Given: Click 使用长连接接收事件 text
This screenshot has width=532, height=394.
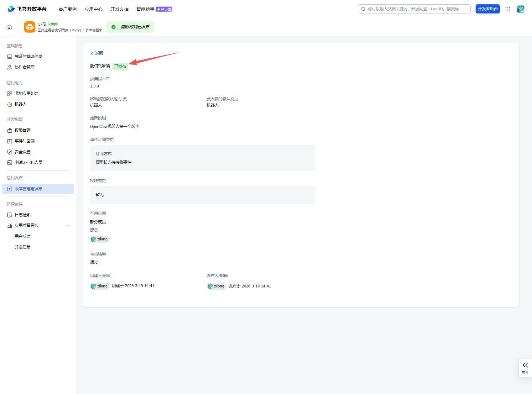Looking at the screenshot, I should [x=113, y=162].
